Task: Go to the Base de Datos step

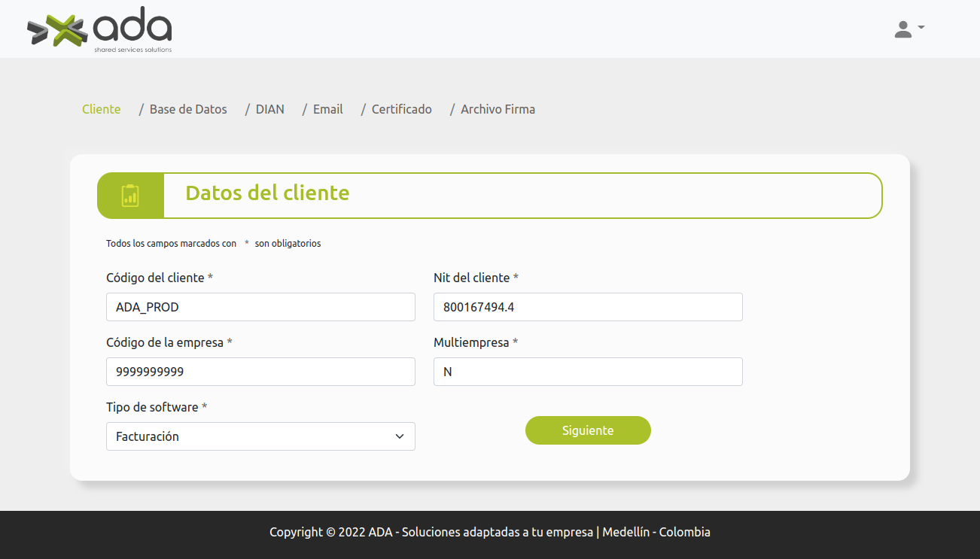Action: pyautogui.click(x=188, y=109)
